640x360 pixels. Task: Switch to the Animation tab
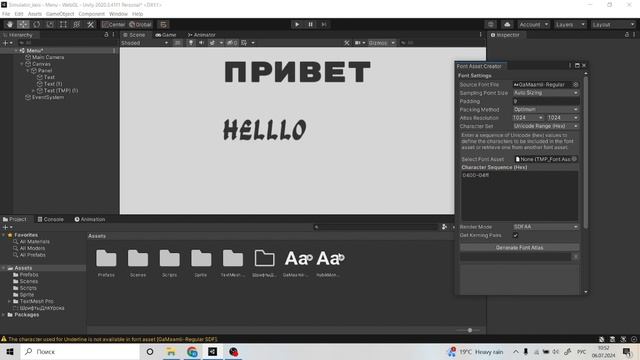pos(90,220)
